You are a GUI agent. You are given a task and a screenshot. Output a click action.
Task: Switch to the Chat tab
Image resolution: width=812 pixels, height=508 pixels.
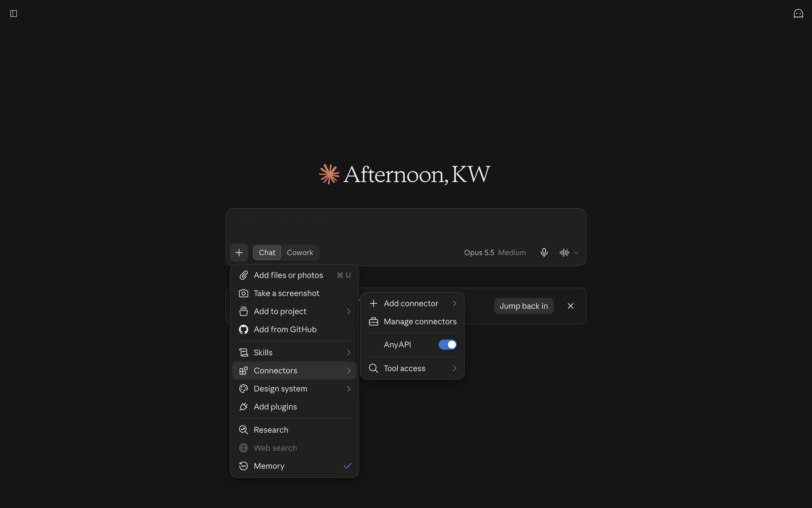point(267,252)
